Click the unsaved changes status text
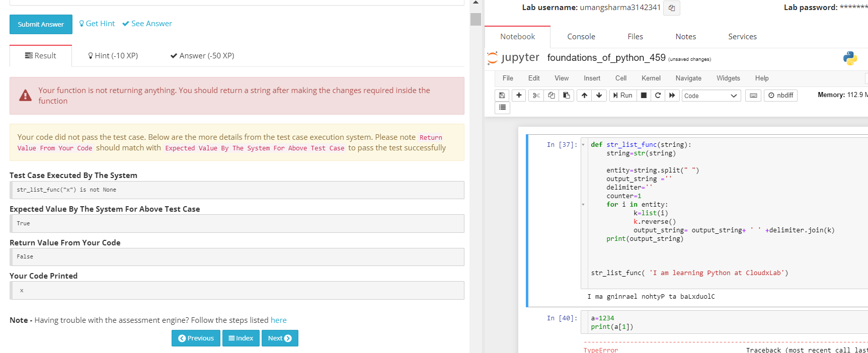 coord(689,59)
